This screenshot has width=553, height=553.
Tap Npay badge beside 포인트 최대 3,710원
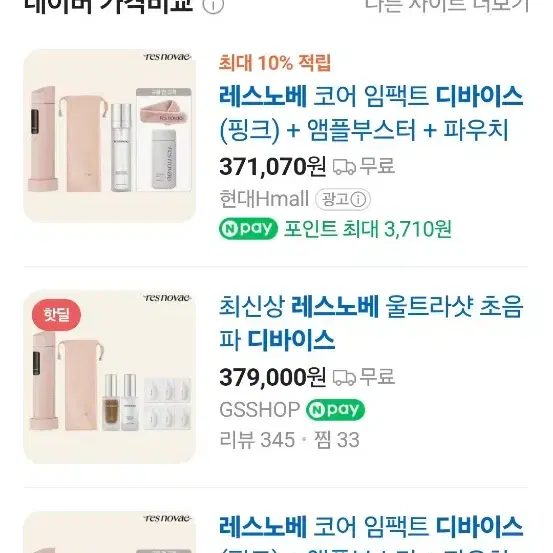click(248, 229)
